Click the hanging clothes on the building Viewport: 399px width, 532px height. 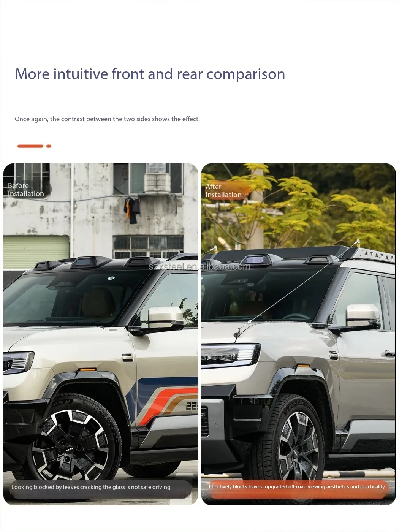point(132,209)
